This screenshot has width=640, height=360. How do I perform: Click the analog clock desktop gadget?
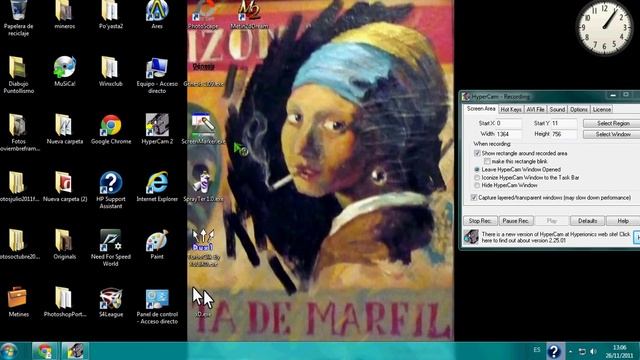click(x=604, y=27)
